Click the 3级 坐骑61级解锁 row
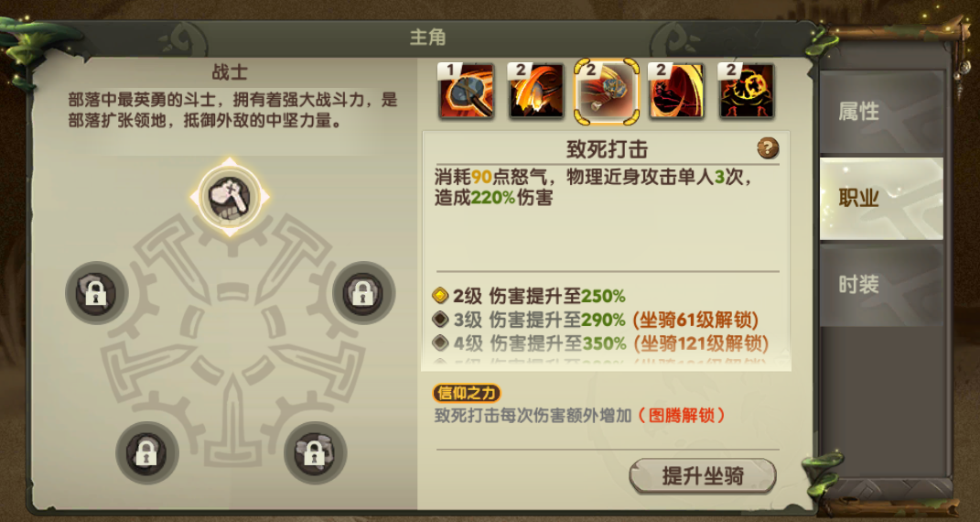980x522 pixels. [x=596, y=321]
